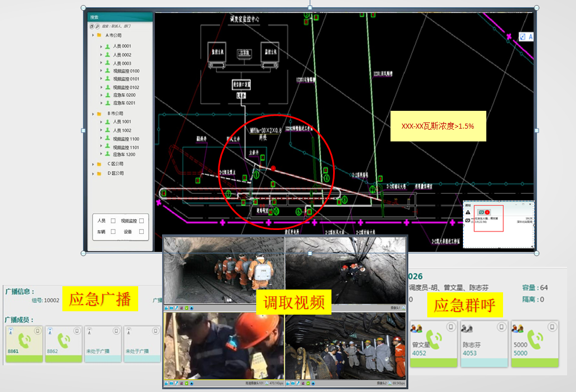Click the person icon beside 人员 0001
This screenshot has height=392, width=576.
click(x=108, y=46)
